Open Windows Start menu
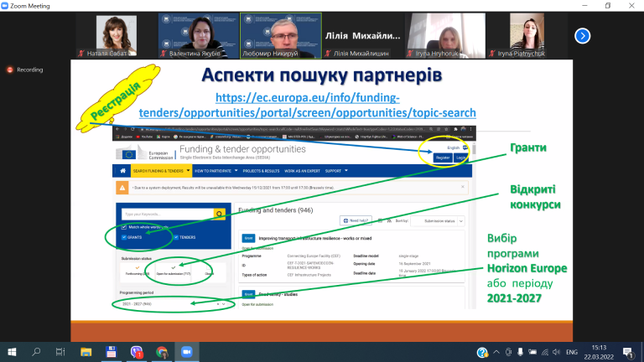644x362 pixels. pyautogui.click(x=12, y=352)
